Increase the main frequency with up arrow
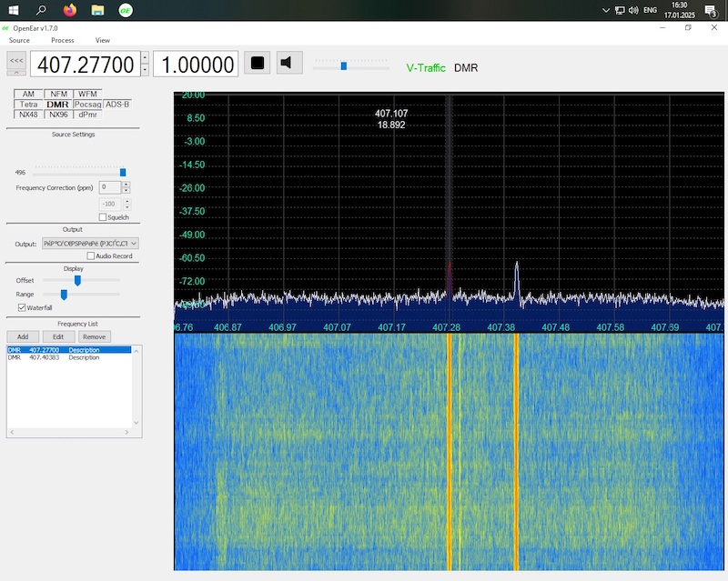This screenshot has height=581, width=728. tap(145, 58)
